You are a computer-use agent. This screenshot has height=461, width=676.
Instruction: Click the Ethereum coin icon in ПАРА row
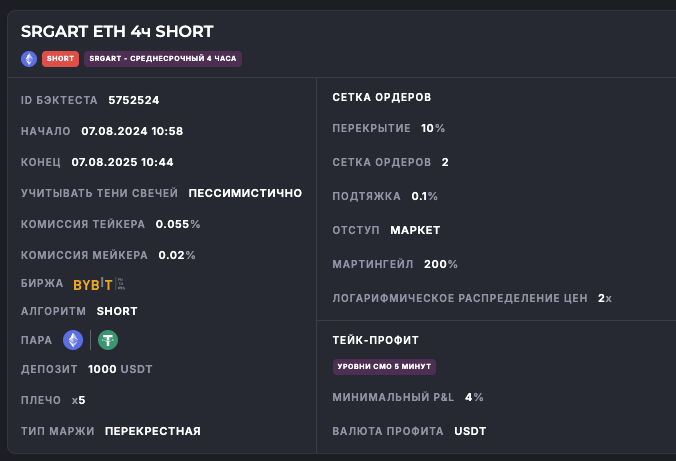tap(73, 340)
